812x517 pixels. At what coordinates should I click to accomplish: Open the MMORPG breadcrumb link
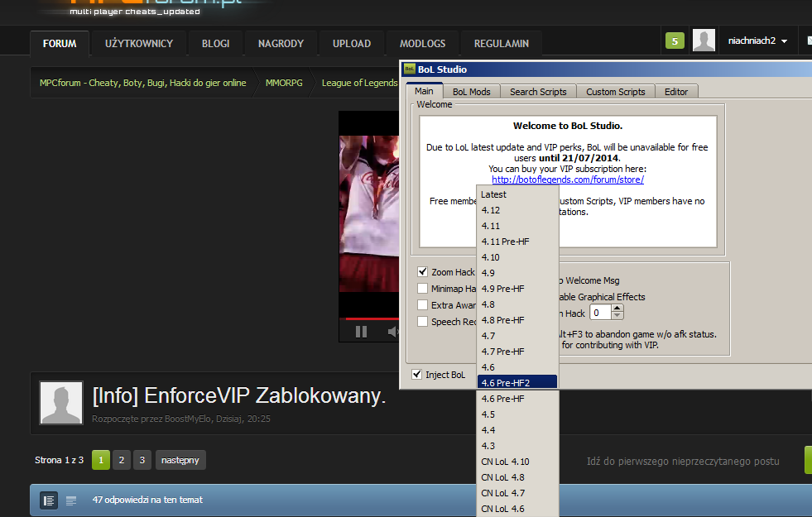(x=284, y=83)
